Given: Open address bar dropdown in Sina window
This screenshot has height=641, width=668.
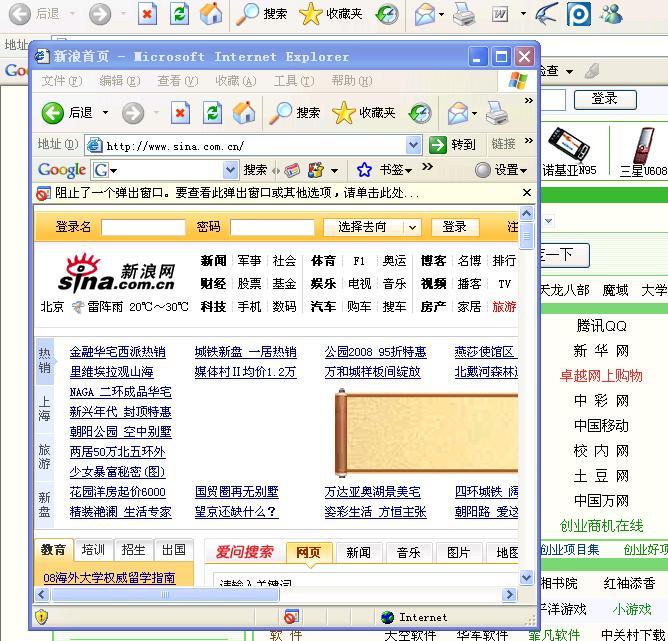Looking at the screenshot, I should [x=413, y=145].
